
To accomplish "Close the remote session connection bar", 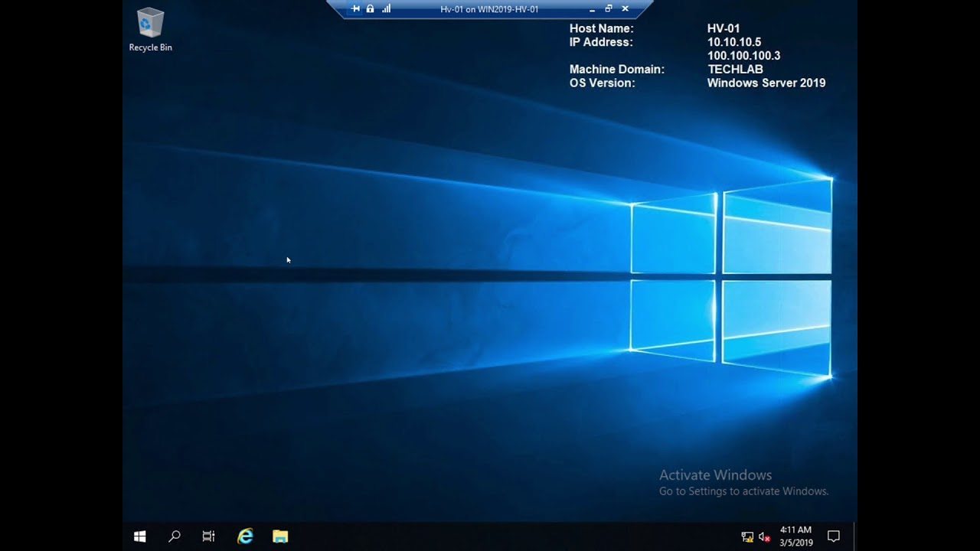I will tap(625, 9).
